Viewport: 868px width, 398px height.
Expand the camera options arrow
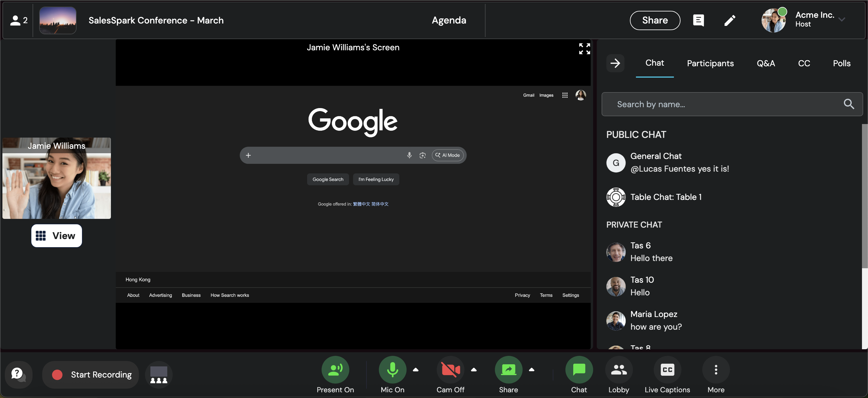click(473, 369)
